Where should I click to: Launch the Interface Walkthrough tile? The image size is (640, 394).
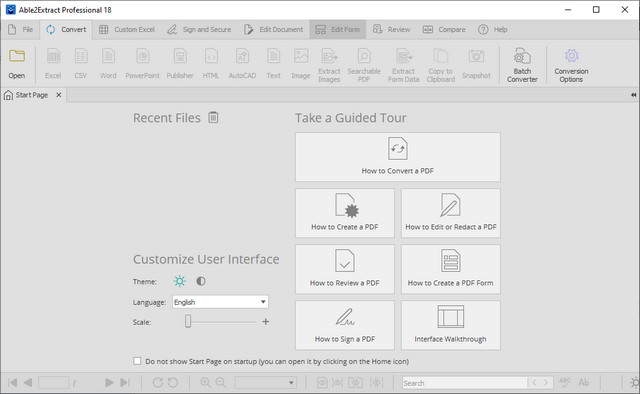pyautogui.click(x=451, y=325)
